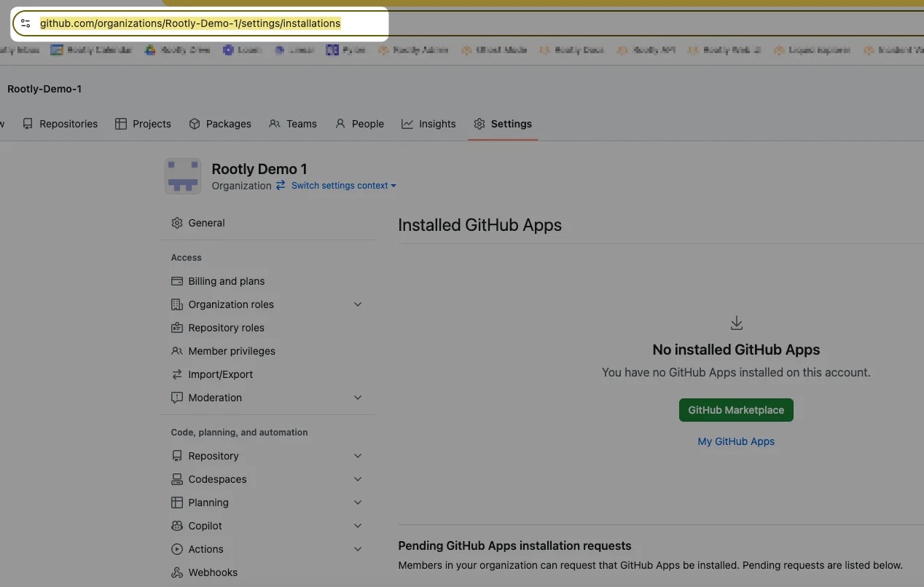Open Moderation settings
Viewport: 924px width, 587px height.
click(267, 398)
